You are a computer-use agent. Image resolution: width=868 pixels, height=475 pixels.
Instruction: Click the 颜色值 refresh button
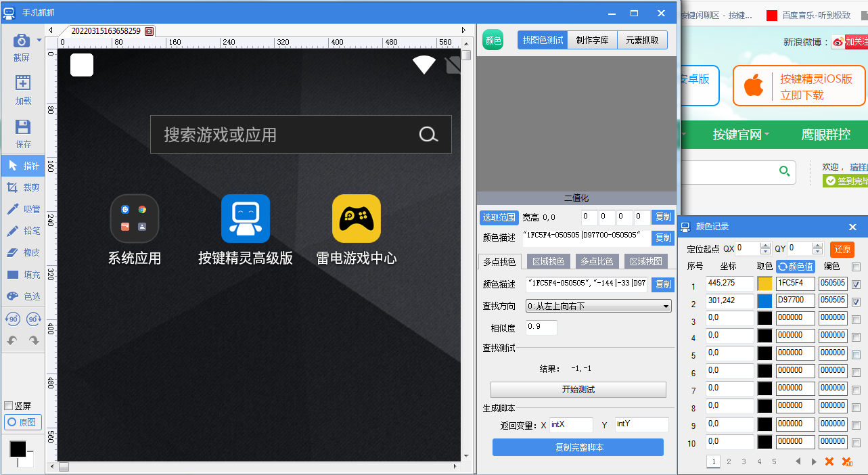coord(795,267)
